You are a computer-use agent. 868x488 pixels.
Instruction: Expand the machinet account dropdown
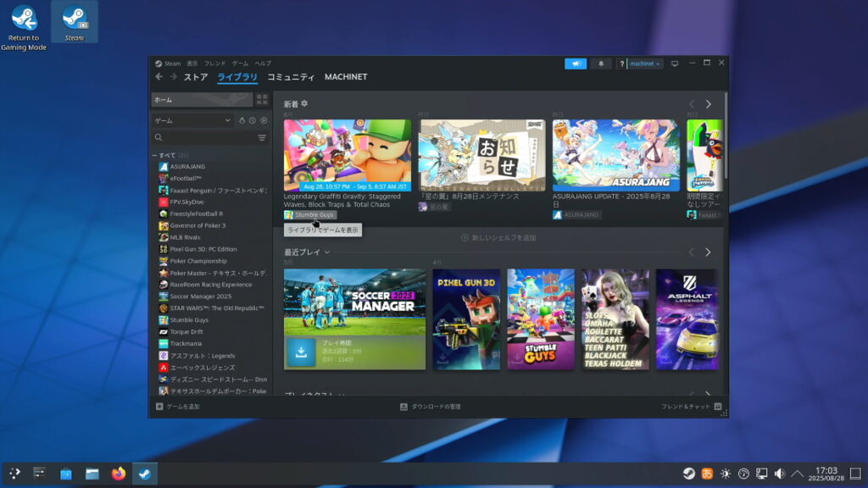click(645, 64)
